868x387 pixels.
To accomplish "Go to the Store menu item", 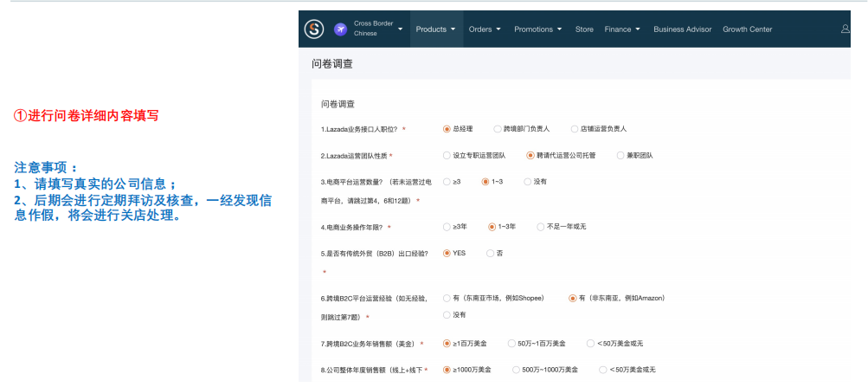I will (x=584, y=29).
